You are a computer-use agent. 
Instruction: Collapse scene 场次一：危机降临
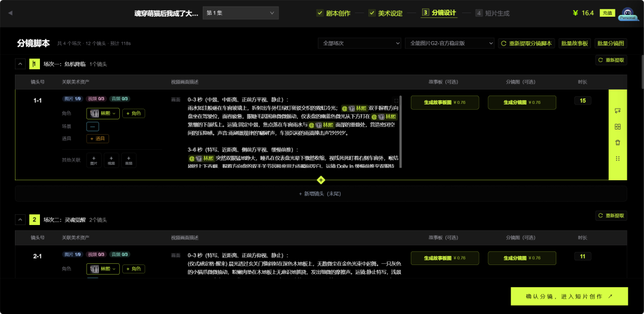pyautogui.click(x=20, y=64)
